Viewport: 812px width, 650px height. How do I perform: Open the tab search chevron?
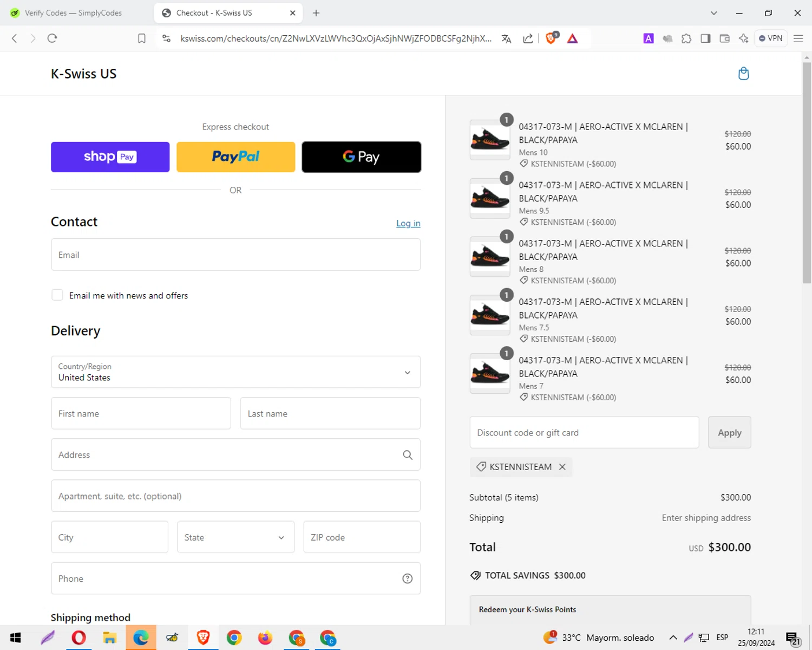[713, 13]
